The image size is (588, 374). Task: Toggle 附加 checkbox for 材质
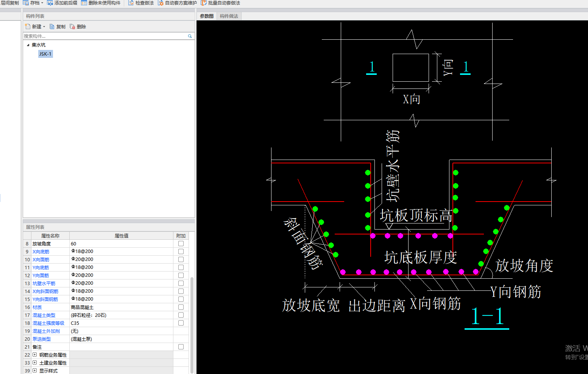(181, 307)
